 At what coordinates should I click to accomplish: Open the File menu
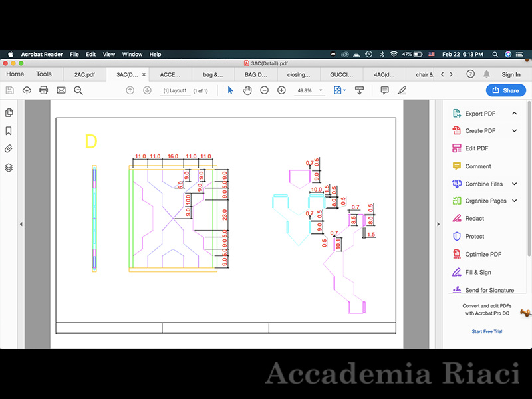pos(74,54)
